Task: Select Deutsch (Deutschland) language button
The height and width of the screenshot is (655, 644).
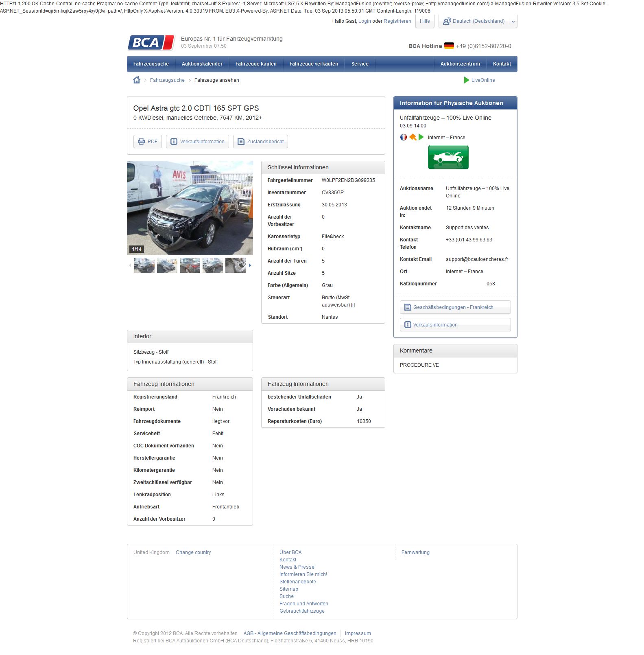Action: [x=474, y=21]
